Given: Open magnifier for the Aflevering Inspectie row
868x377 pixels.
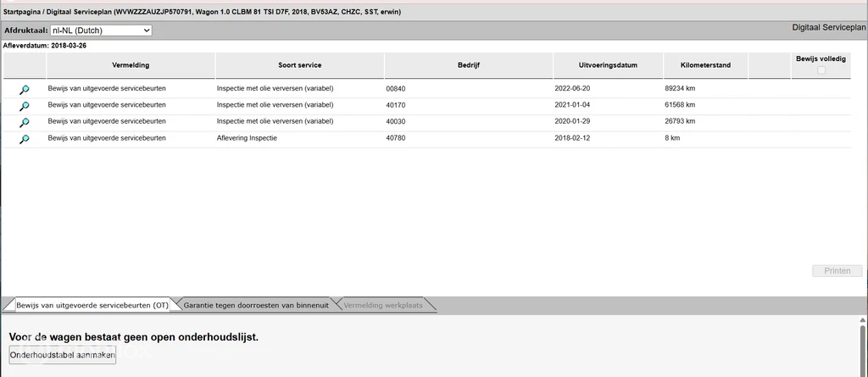Looking at the screenshot, I should (x=25, y=140).
